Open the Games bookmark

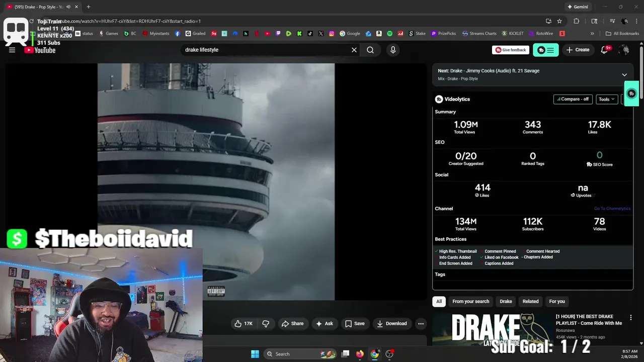109,34
